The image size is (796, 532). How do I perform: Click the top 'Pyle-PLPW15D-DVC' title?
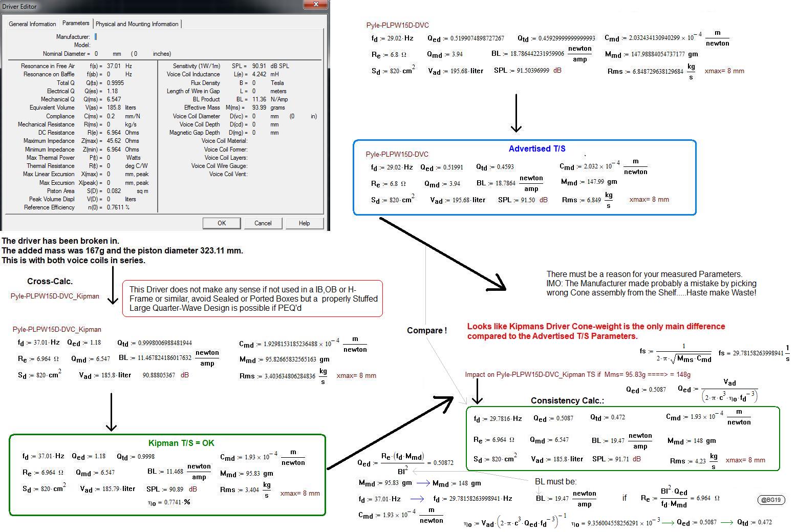[397, 25]
